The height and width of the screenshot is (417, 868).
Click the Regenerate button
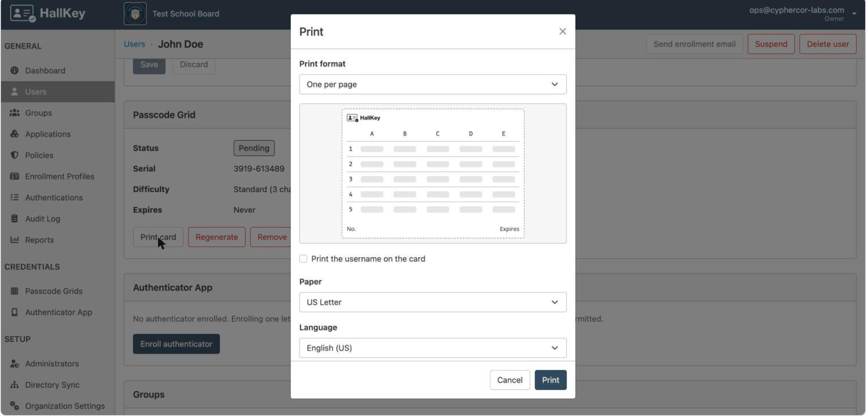pyautogui.click(x=217, y=237)
